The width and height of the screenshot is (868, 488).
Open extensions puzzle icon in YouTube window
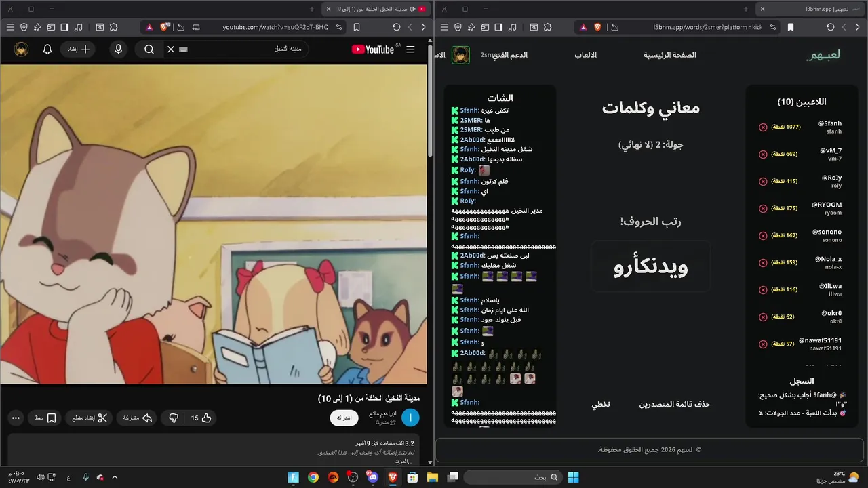tap(113, 27)
